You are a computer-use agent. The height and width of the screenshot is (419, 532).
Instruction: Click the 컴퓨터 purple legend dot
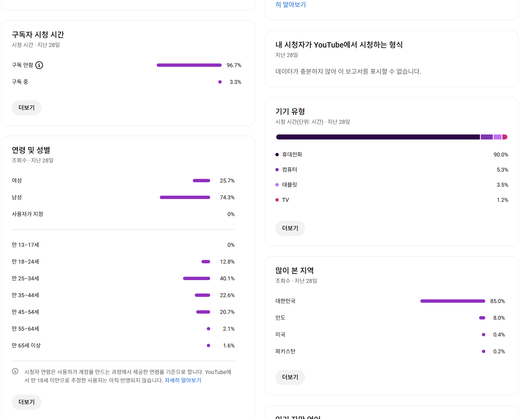[x=277, y=170]
